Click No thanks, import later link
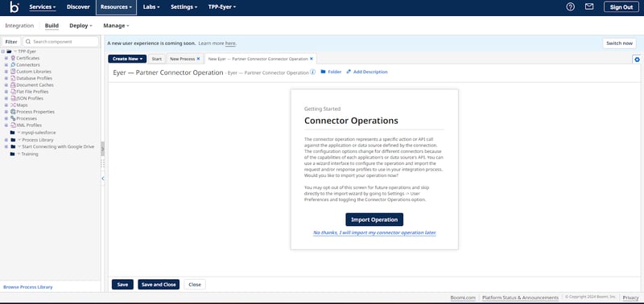Screen dimensions: 644x304 coord(374,232)
